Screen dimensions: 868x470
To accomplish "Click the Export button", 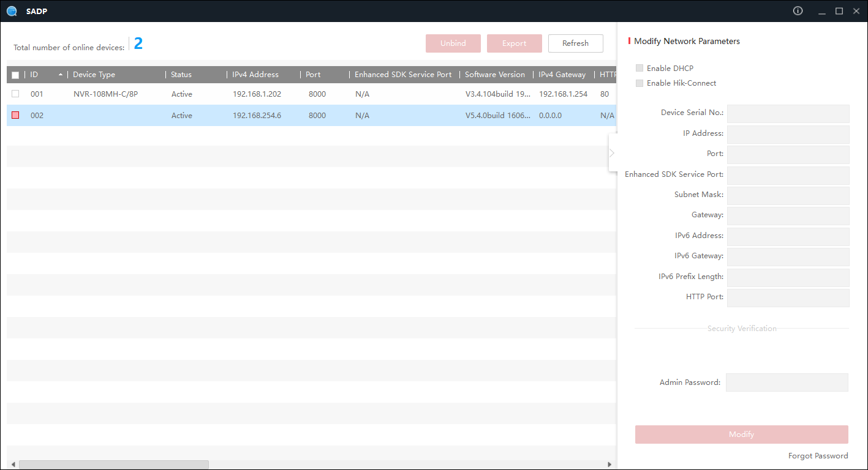I will pyautogui.click(x=514, y=43).
